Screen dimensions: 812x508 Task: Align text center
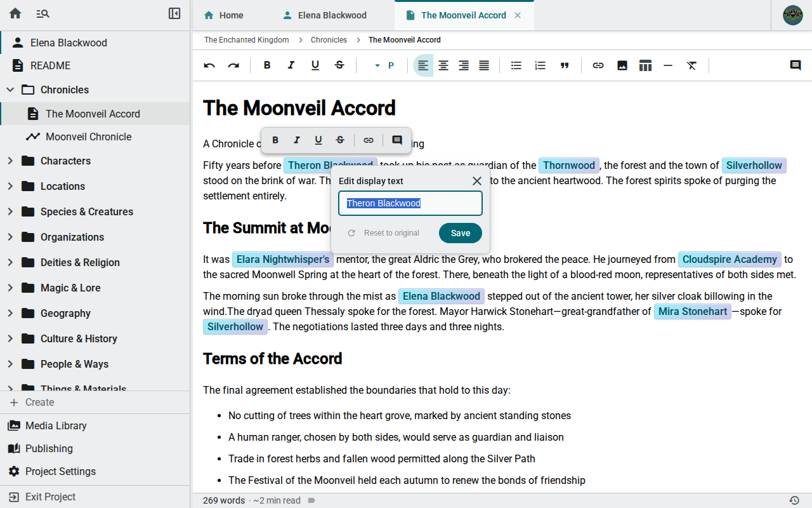coord(443,65)
